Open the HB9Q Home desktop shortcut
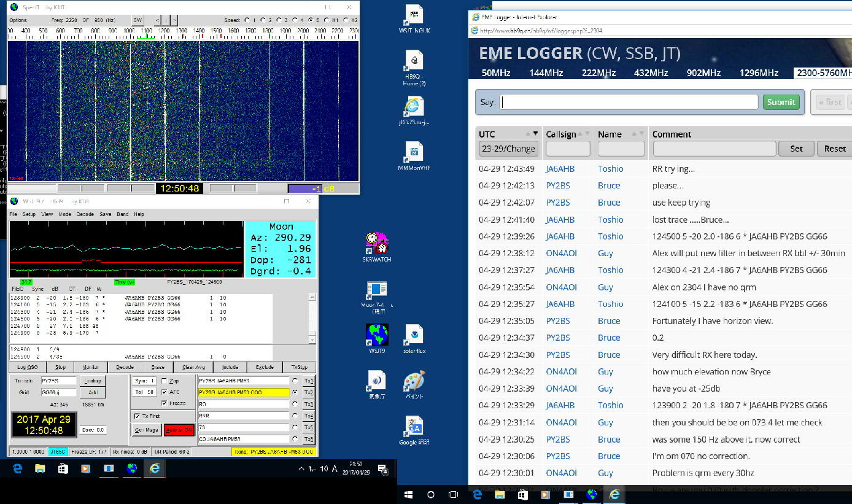This screenshot has height=504, width=852. point(414,61)
